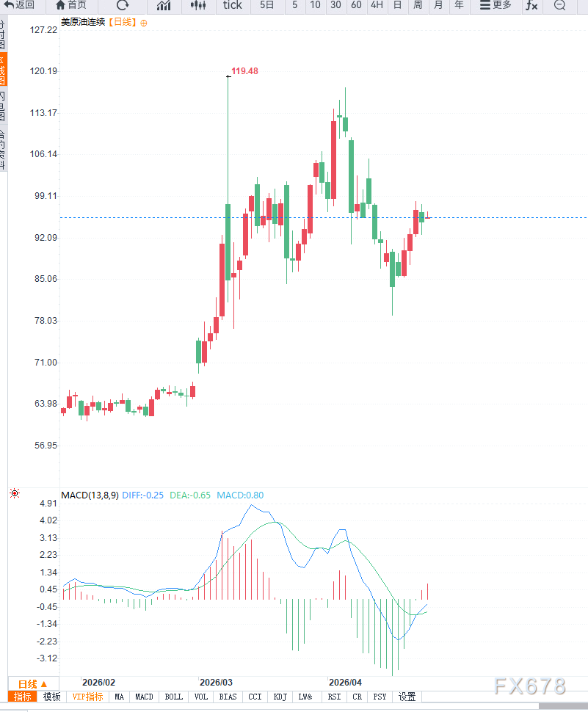Click the zoom out magnifier icon
The width and height of the screenshot is (588, 712).
coord(559,5)
